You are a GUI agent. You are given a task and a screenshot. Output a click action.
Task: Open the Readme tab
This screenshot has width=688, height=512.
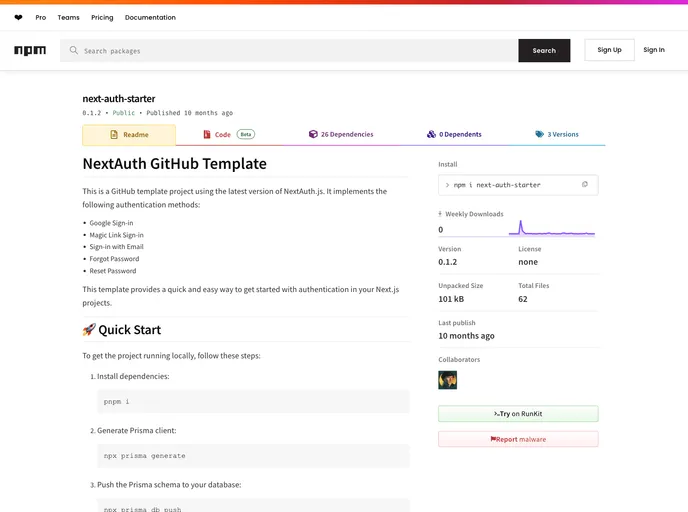point(129,135)
